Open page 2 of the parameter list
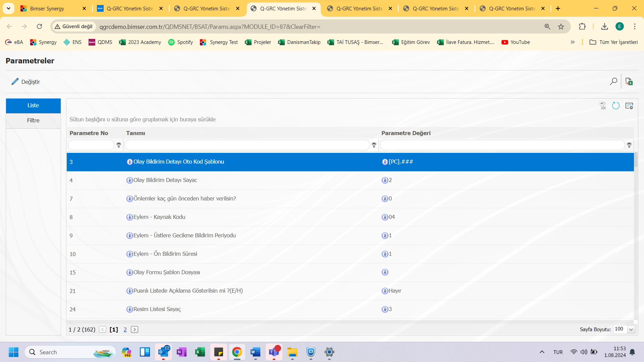The width and height of the screenshot is (644, 362). click(125, 329)
